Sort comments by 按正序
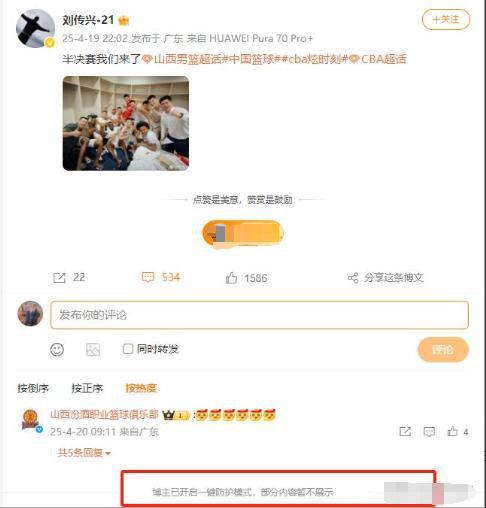 87,388
